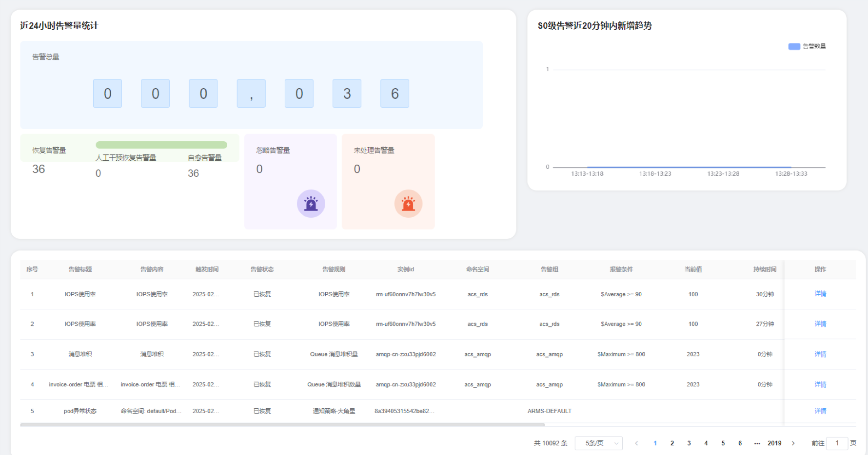The width and height of the screenshot is (868, 455).
Task: Open 详情 for row 2 IOPS alarm
Action: tap(820, 324)
